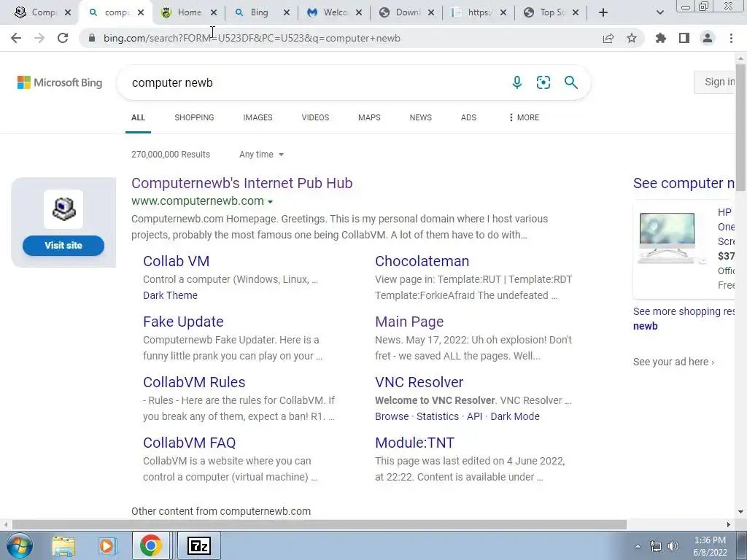The image size is (747, 560).
Task: Open the Module:TNT link
Action: [415, 443]
